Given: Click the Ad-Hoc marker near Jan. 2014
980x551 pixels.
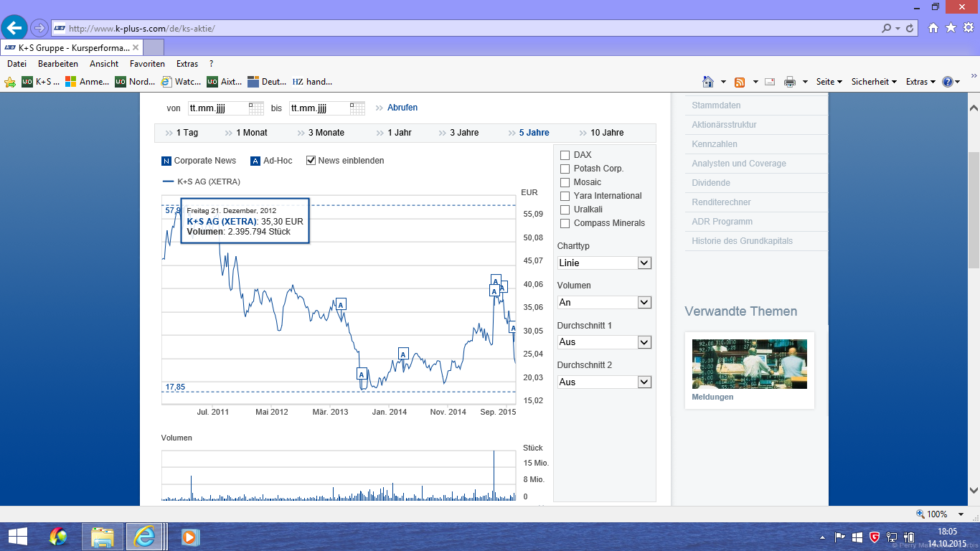Looking at the screenshot, I should click(x=403, y=354).
